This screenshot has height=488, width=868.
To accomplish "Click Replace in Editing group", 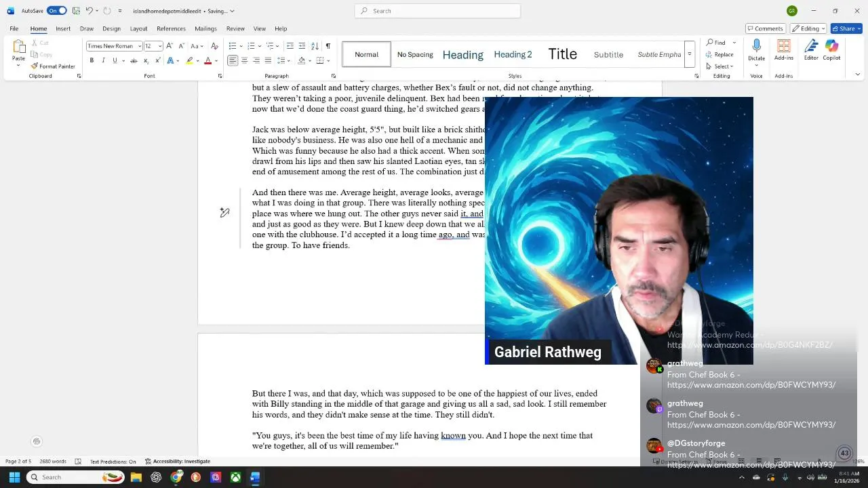I will pyautogui.click(x=719, y=54).
